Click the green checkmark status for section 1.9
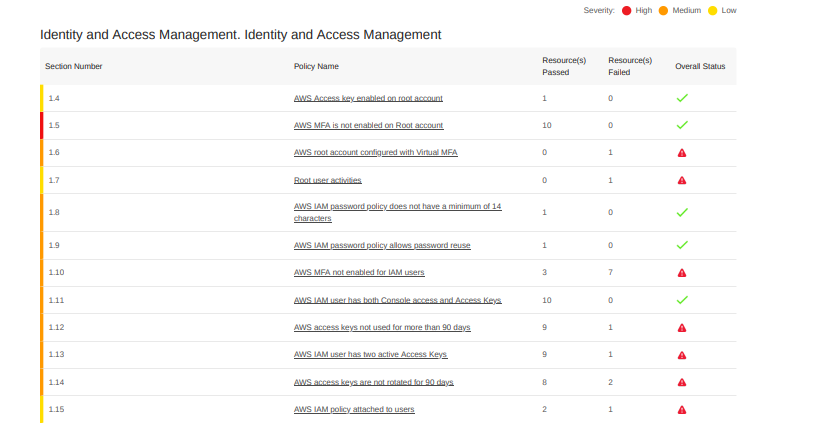 click(x=682, y=245)
